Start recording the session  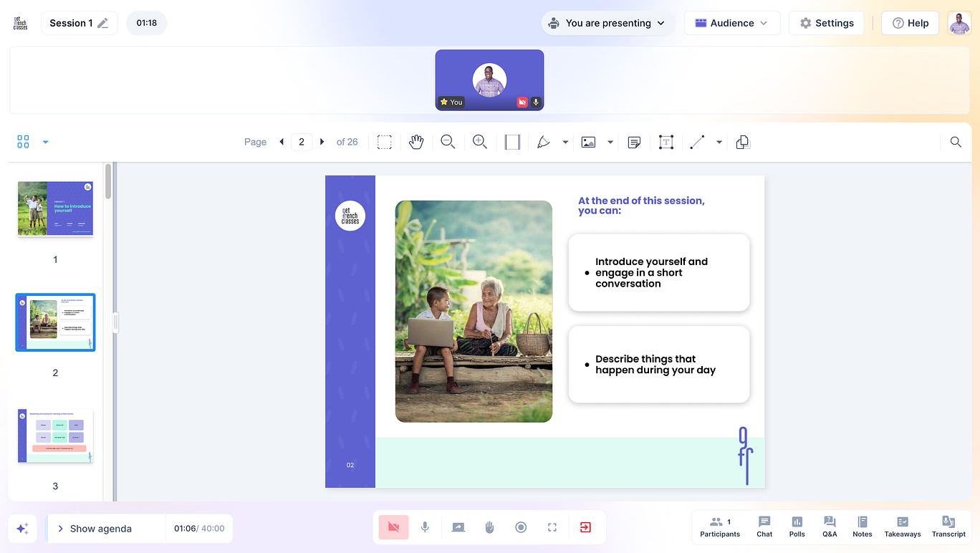pos(521,527)
